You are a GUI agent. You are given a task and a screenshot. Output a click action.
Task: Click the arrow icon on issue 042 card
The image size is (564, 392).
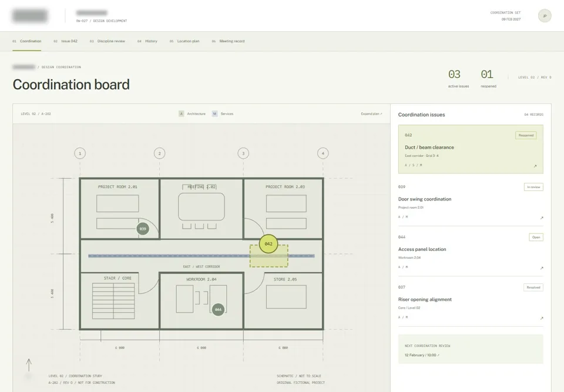[x=535, y=166]
